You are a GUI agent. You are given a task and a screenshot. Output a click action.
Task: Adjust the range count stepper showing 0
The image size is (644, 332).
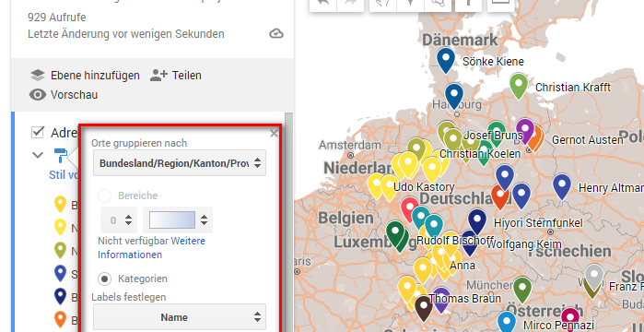[120, 220]
